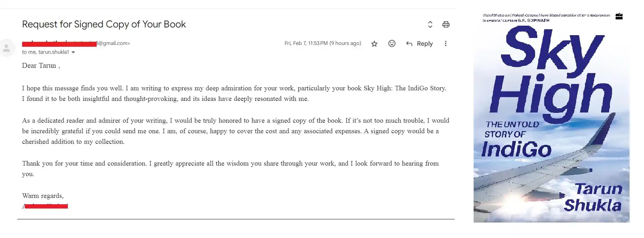The width and height of the screenshot is (644, 238).
Task: Open the three-dot more options menu
Action: tap(445, 44)
